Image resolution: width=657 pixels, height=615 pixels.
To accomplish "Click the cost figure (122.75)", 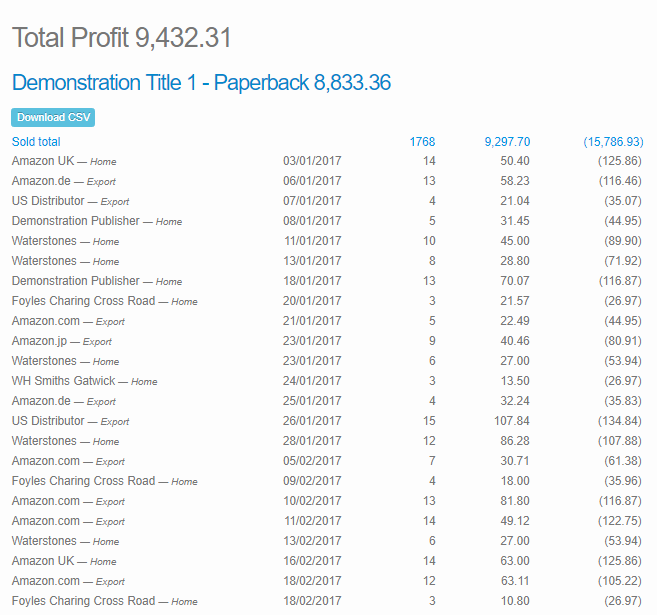I will click(x=620, y=521).
